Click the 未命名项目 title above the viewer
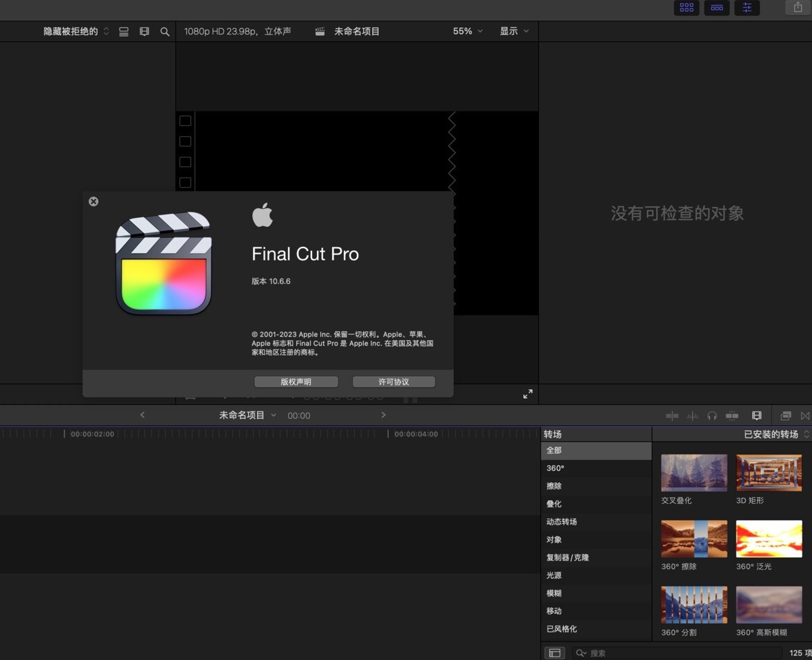 click(356, 31)
